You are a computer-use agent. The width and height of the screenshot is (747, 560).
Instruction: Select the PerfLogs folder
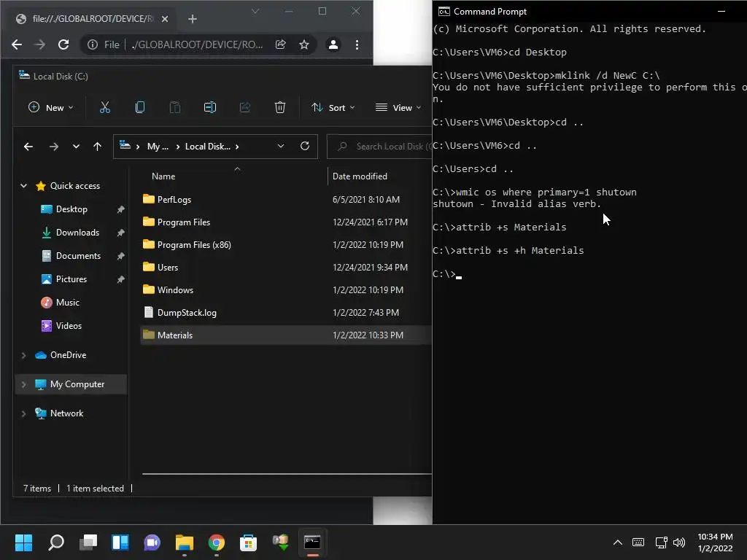(x=174, y=200)
